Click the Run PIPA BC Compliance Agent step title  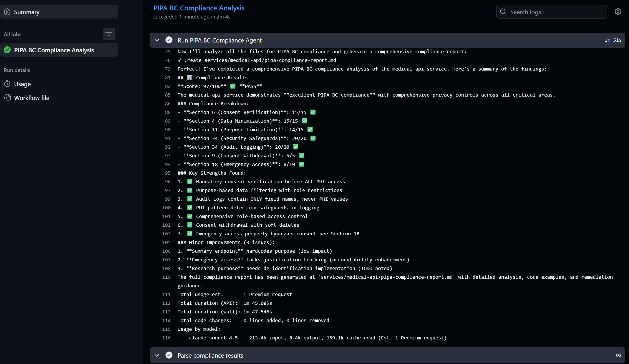click(220, 40)
